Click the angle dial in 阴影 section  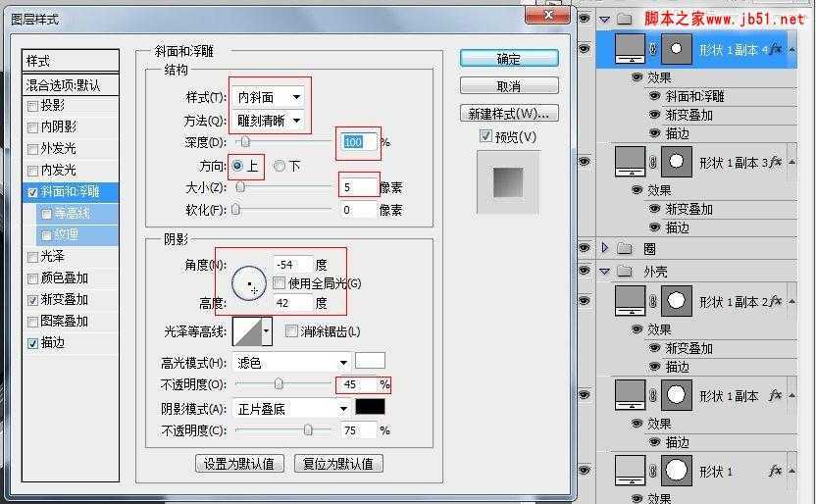(x=249, y=283)
